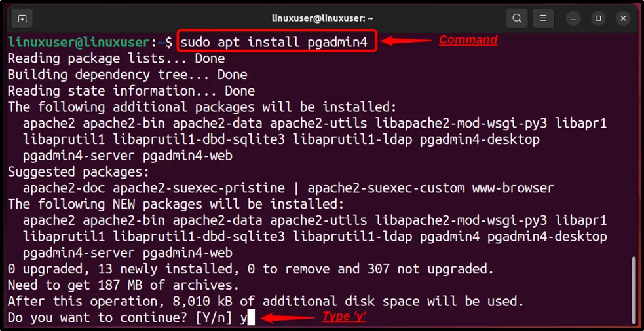Screen dimensions: 644x331
Task: Open a new terminal tab
Action: [22, 18]
